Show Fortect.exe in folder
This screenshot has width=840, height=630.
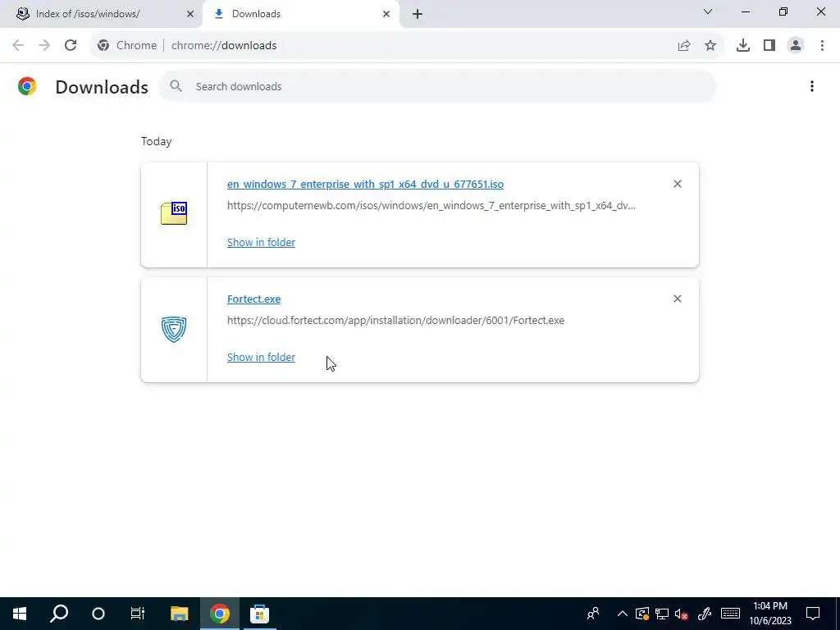click(261, 358)
